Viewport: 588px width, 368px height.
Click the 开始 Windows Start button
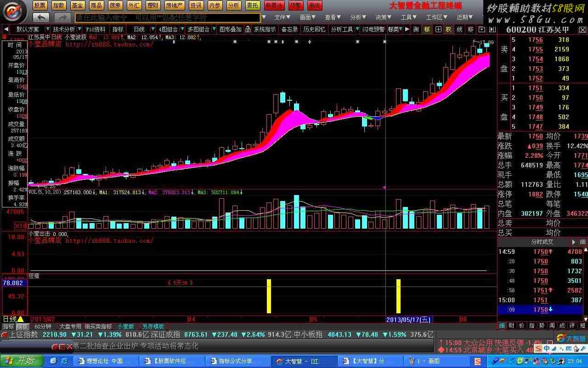(x=22, y=361)
